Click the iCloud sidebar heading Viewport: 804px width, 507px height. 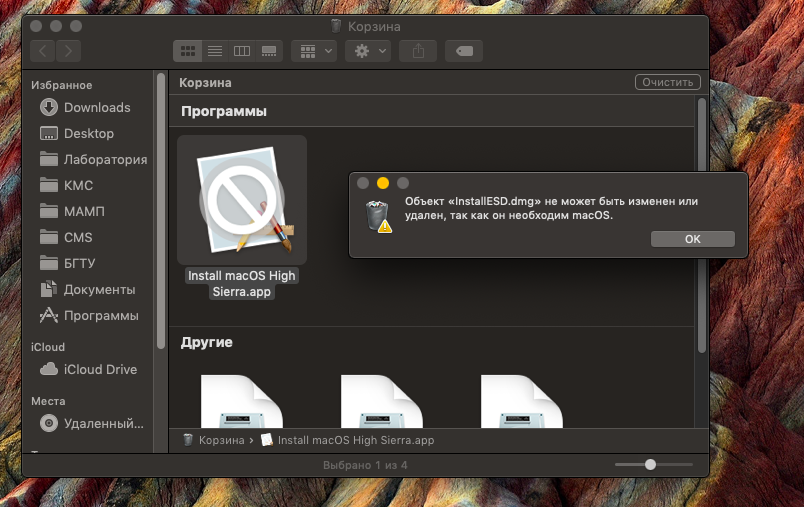(x=48, y=347)
